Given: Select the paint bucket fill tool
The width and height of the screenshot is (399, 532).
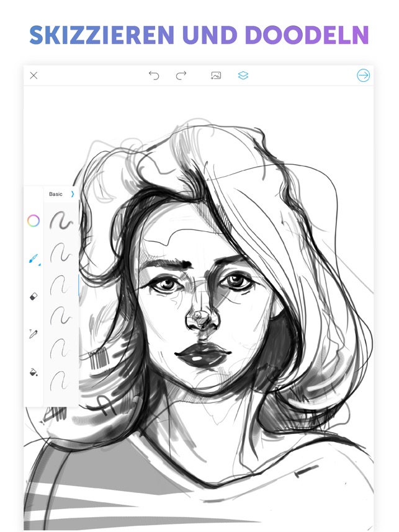Looking at the screenshot, I should [34, 372].
